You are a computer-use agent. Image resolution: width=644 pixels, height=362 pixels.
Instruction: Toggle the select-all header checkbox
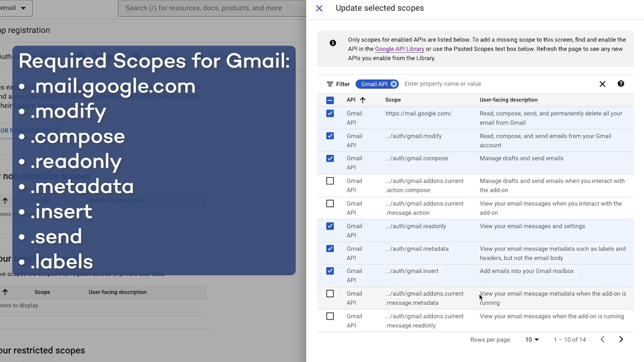pyautogui.click(x=330, y=100)
